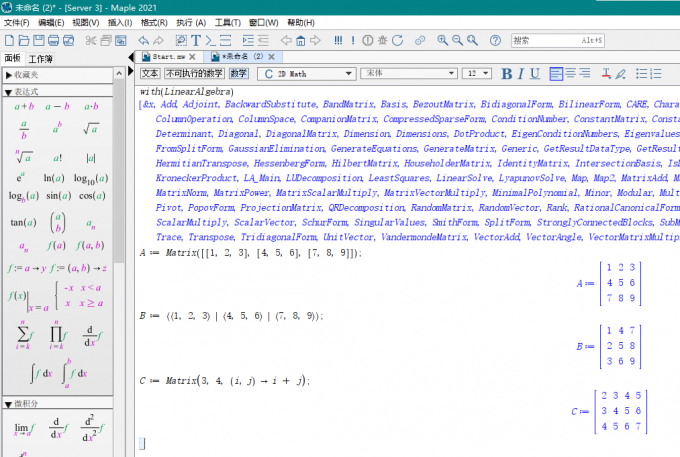Pick text color with the red-underlined T
Viewport: 680px width, 457px height.
click(606, 74)
